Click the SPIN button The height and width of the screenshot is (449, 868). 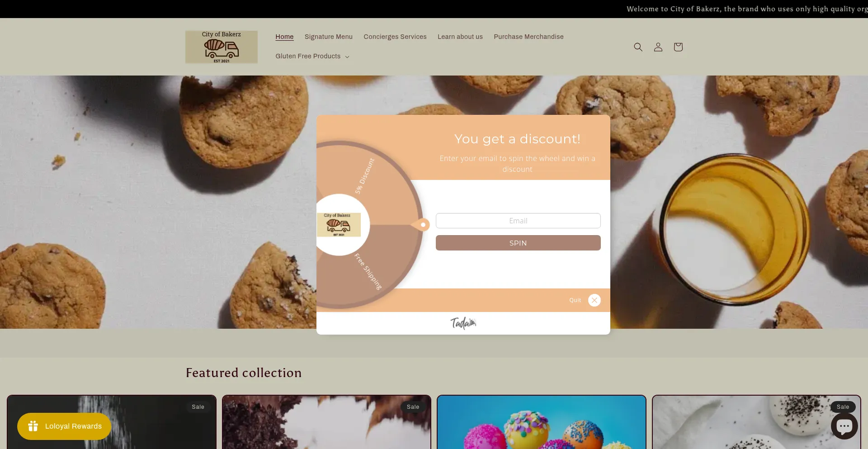coord(518,243)
